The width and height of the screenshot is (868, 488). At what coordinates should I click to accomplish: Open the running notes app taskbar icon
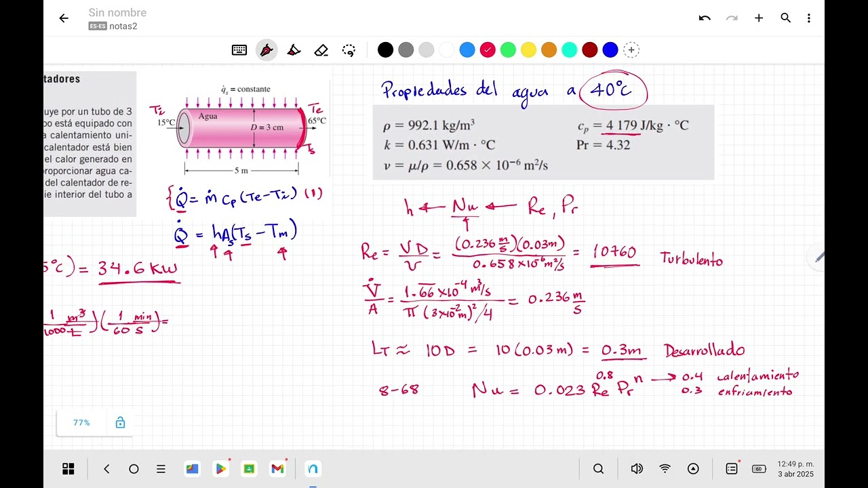tap(313, 469)
